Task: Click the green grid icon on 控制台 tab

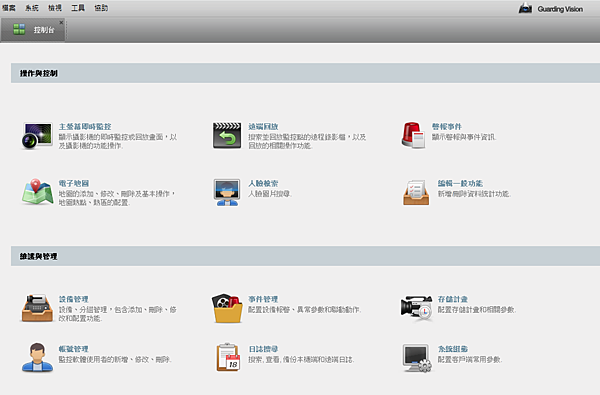Action: click(x=19, y=29)
